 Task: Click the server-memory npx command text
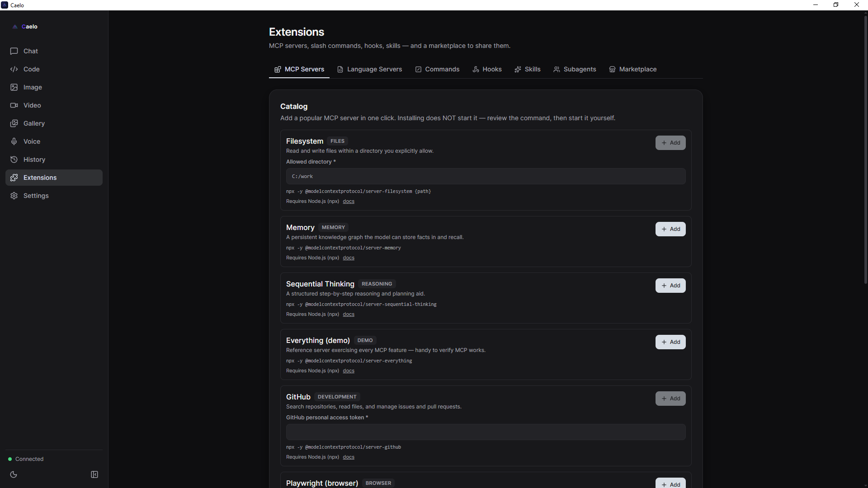pos(344,248)
